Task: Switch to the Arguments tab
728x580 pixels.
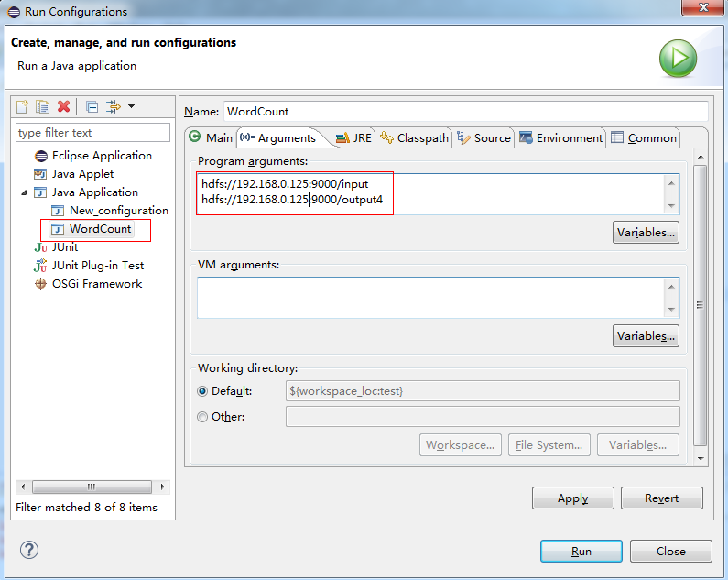Action: point(279,138)
